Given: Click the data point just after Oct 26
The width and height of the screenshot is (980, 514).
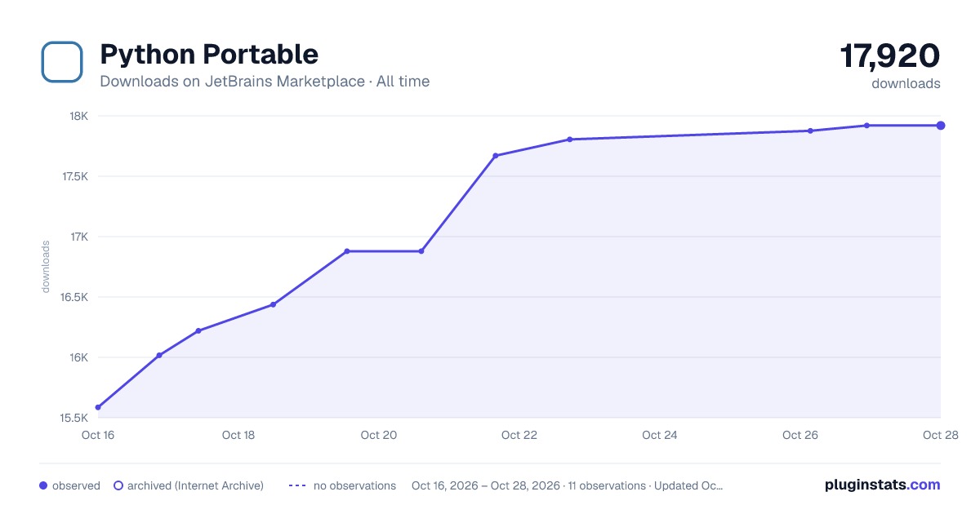Looking at the screenshot, I should tap(810, 131).
